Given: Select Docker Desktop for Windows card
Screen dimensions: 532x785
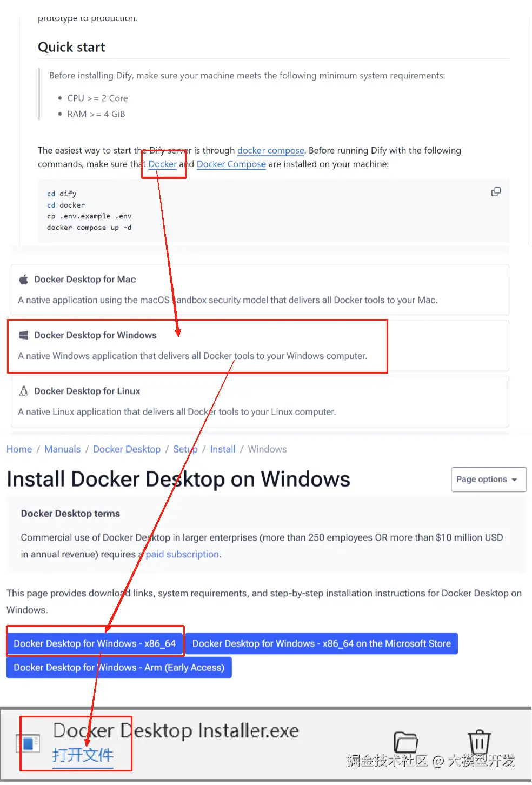Looking at the screenshot, I should 260,345.
